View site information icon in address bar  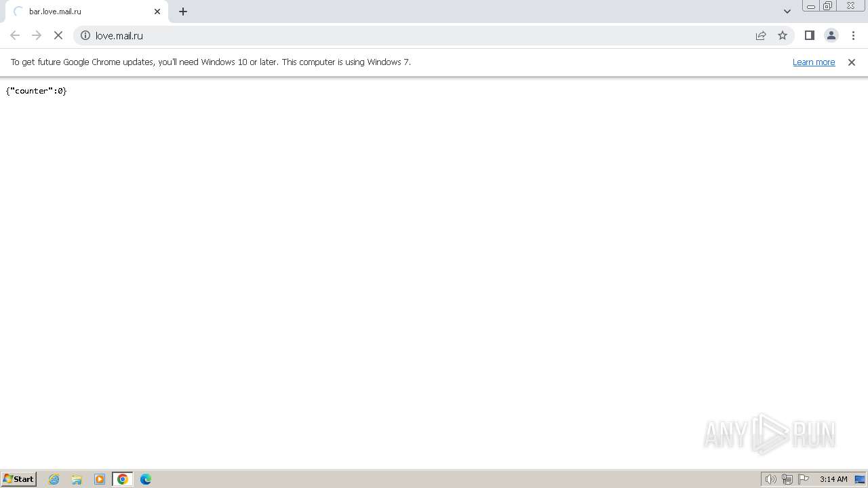[x=85, y=35]
